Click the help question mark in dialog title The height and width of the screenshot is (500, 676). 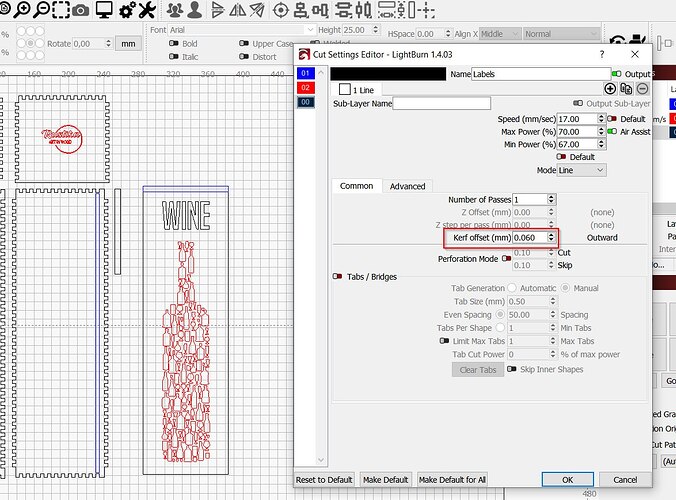pyautogui.click(x=601, y=53)
